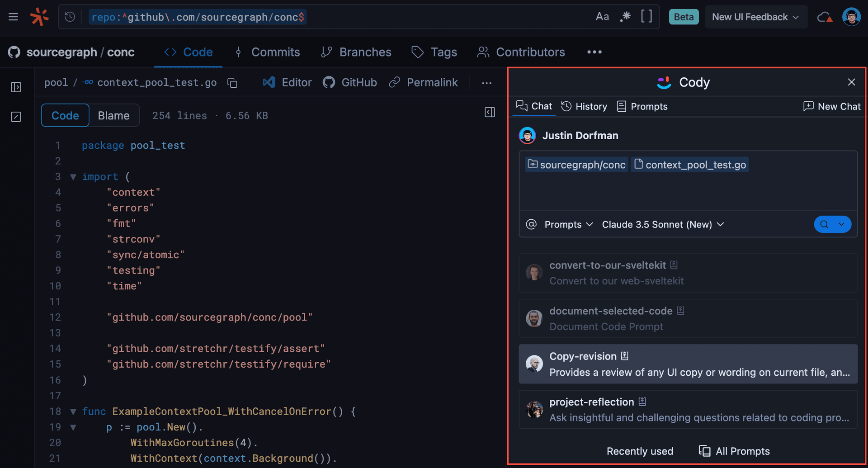Click "github.com/stretchr/testify/assert" import string
Viewport: 868px width, 468px height.
pyautogui.click(x=216, y=349)
